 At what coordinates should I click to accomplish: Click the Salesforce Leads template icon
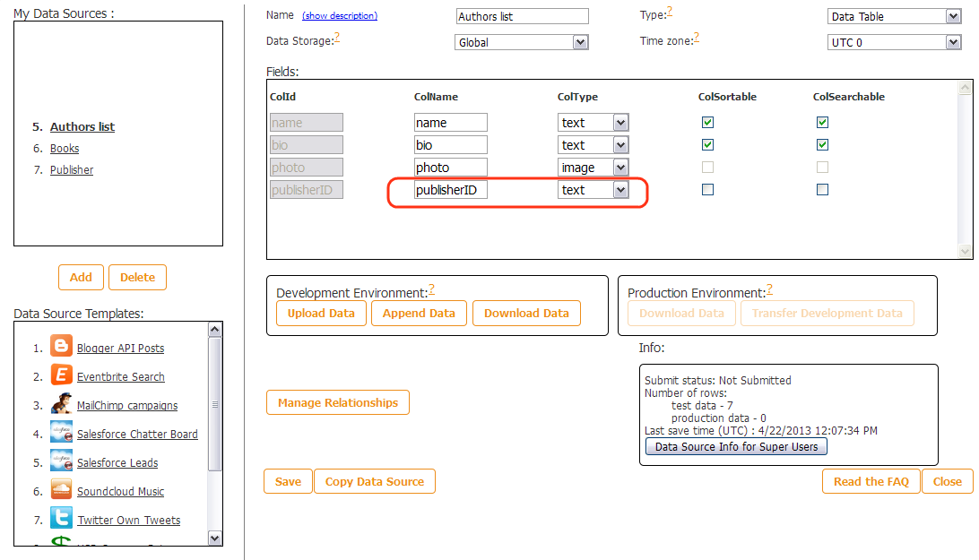coord(61,461)
